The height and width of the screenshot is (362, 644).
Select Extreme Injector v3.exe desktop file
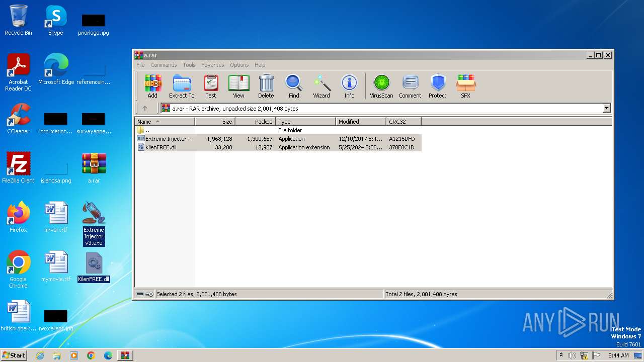pos(94,224)
